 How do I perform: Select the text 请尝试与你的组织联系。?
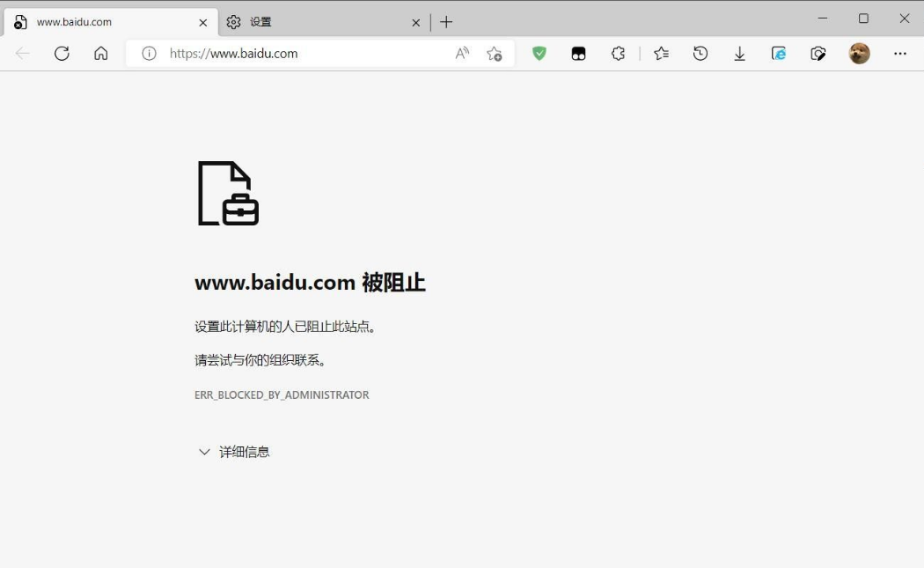click(260, 360)
